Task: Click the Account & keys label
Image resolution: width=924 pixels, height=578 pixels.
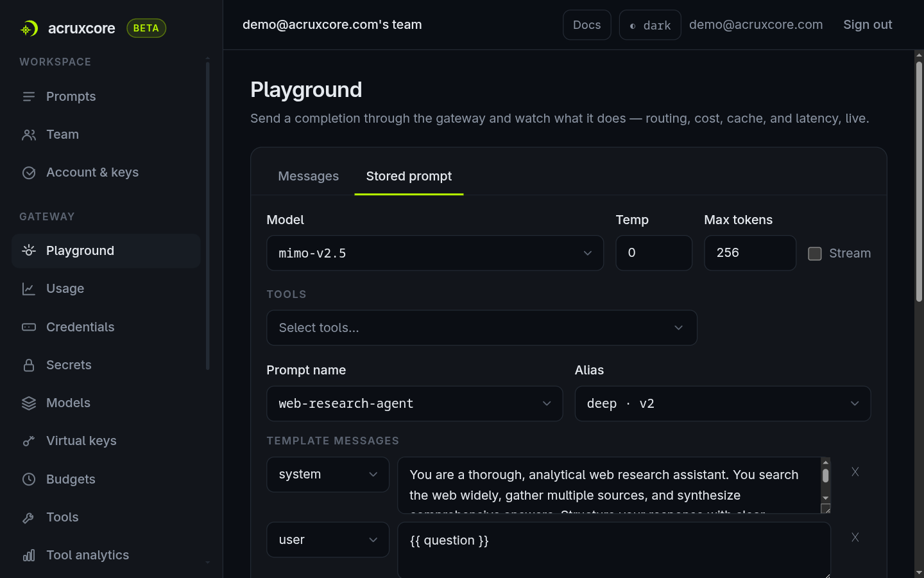Action: [92, 173]
